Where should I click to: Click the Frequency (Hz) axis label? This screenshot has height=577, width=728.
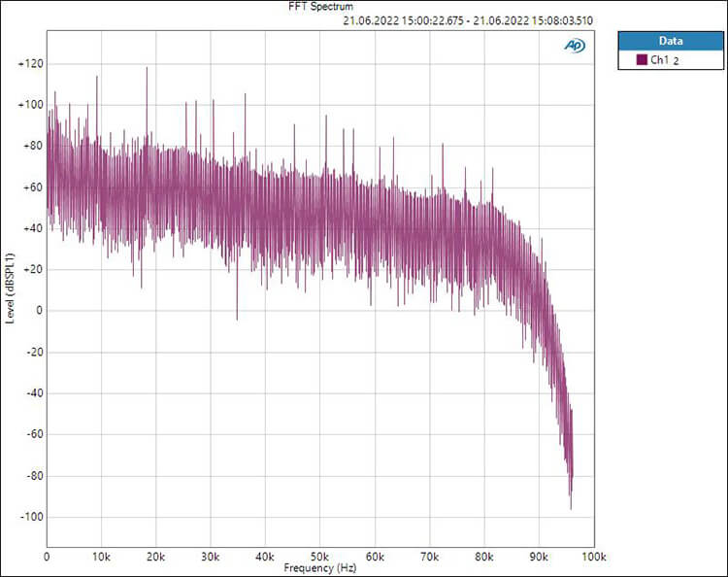coord(320,567)
